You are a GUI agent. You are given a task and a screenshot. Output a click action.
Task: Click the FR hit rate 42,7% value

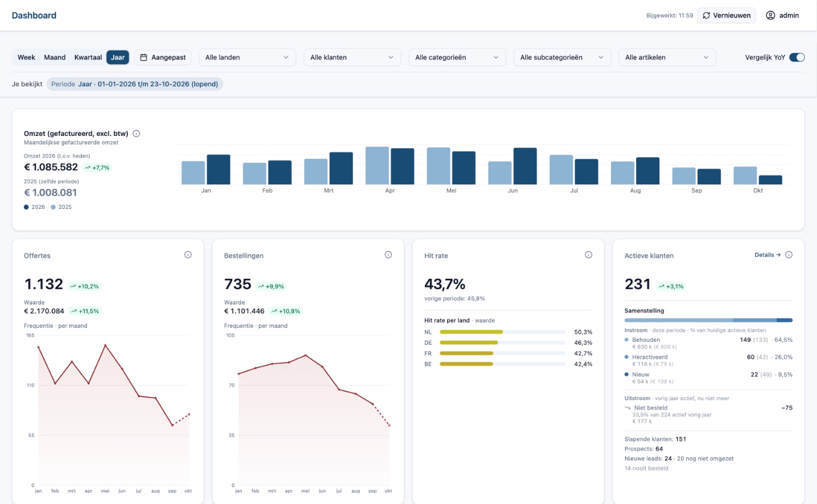tap(583, 353)
